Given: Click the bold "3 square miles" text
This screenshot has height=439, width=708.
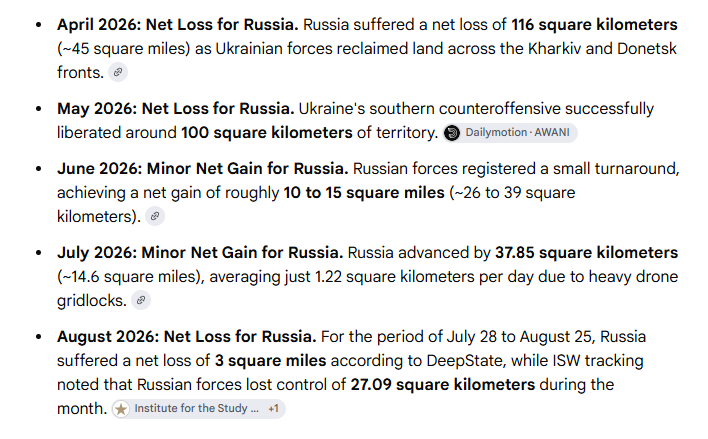Looking at the screenshot, I should (x=270, y=360).
